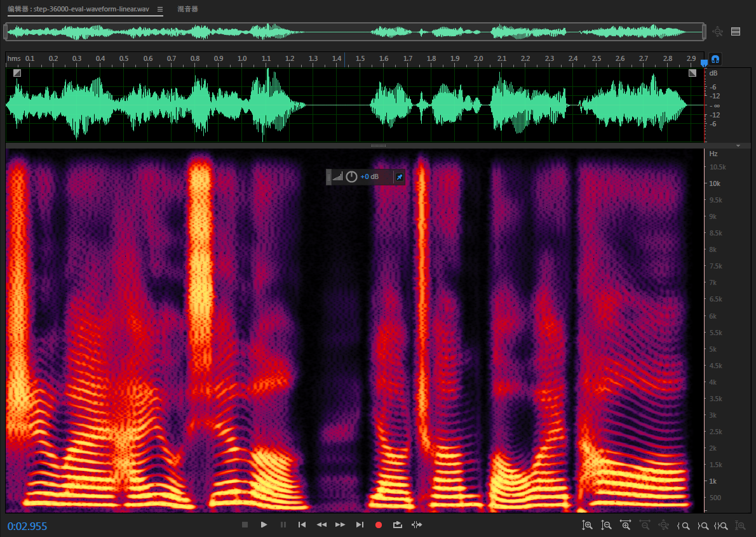This screenshot has height=537, width=756.
Task: Move playhead to next marker or end
Action: [x=360, y=524]
